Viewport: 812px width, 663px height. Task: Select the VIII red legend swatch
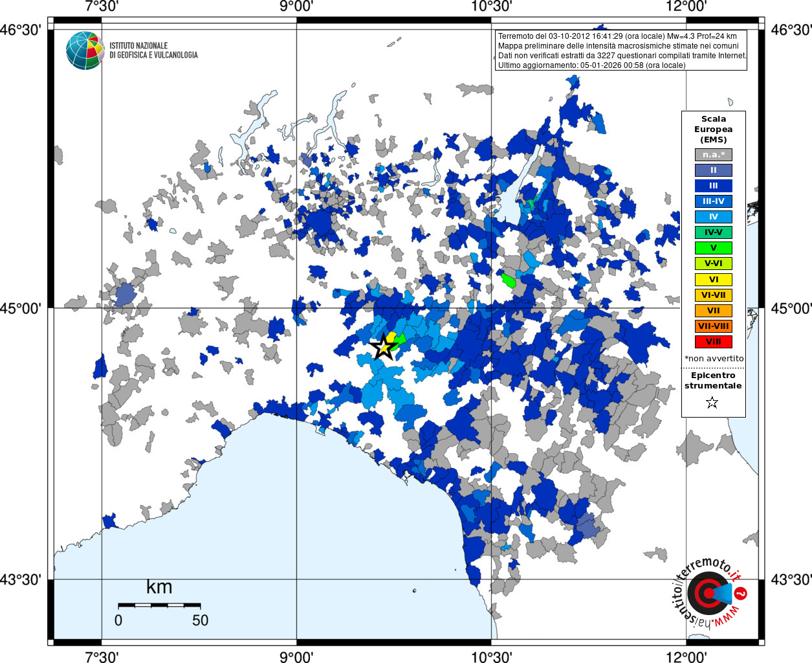[714, 342]
